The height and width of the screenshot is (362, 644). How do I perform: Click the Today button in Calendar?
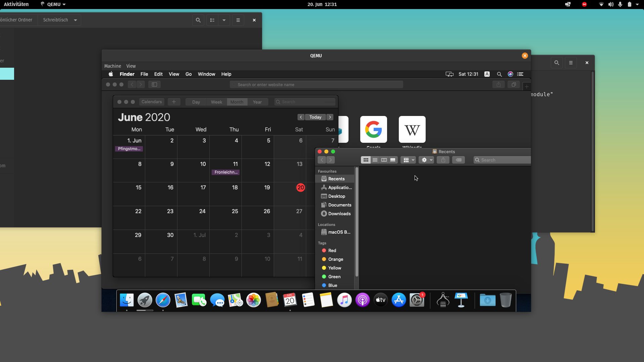coord(315,117)
